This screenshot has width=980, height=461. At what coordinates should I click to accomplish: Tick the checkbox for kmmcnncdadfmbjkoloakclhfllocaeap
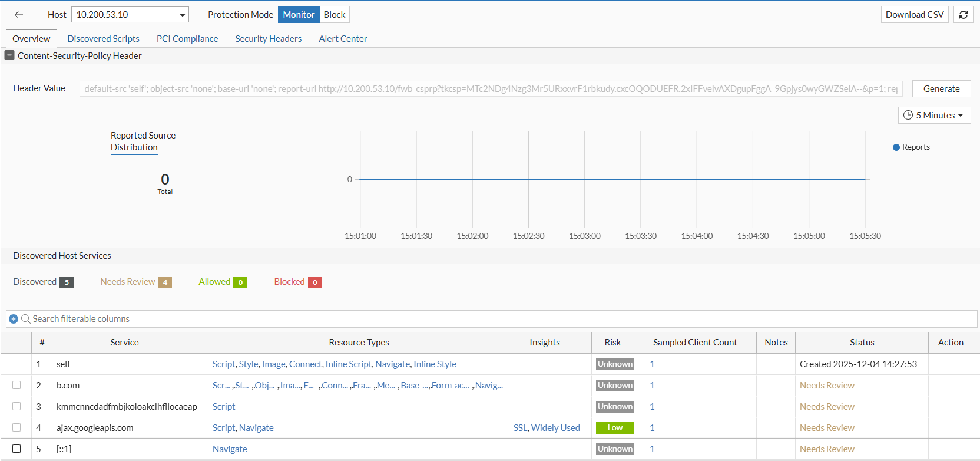click(16, 406)
